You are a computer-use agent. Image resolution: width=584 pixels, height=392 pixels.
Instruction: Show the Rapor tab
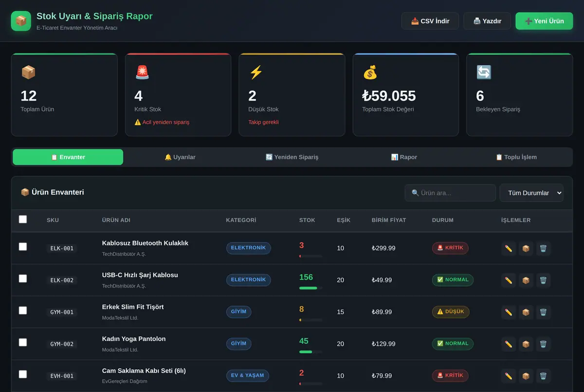[x=404, y=157]
